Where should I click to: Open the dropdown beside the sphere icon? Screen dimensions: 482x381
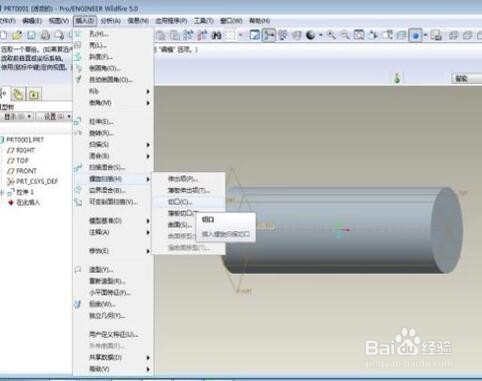point(320,35)
